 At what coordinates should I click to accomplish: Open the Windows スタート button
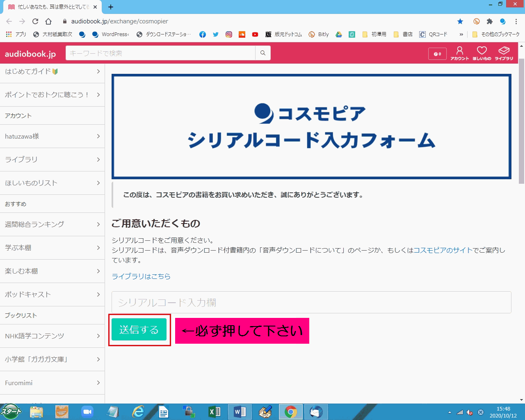click(11, 411)
